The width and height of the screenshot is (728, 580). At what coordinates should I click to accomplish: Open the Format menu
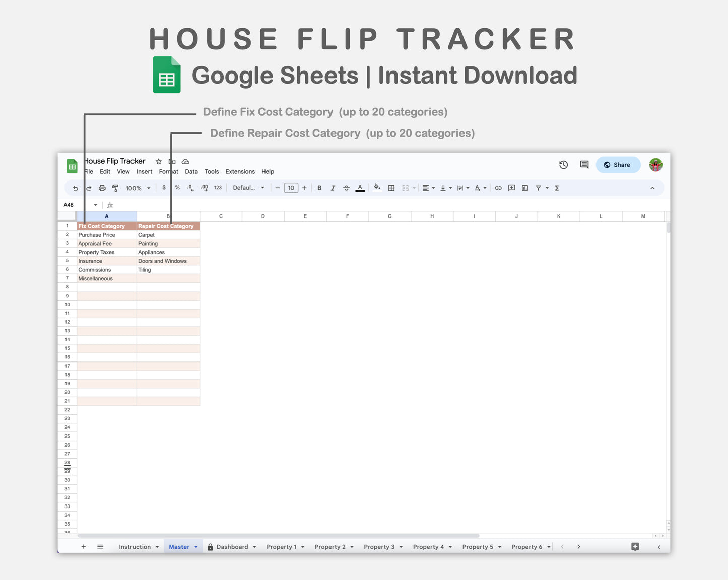tap(168, 171)
